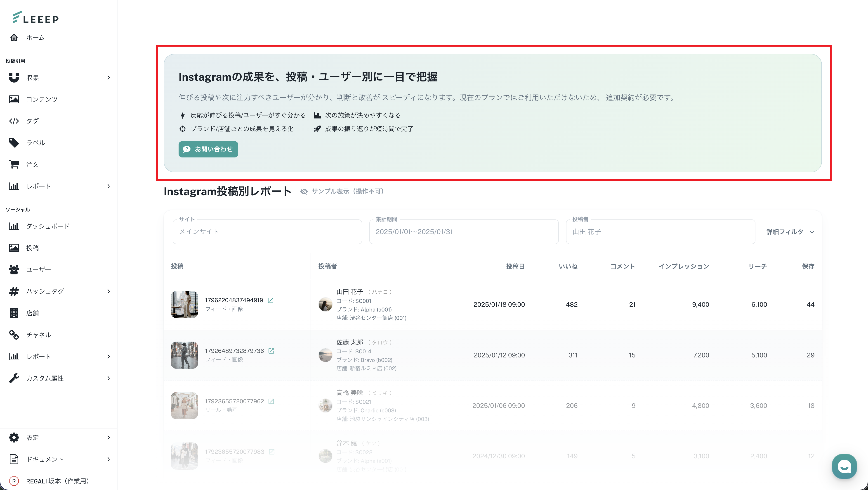Expand the カスタム属性 submenu chevron

click(x=108, y=378)
